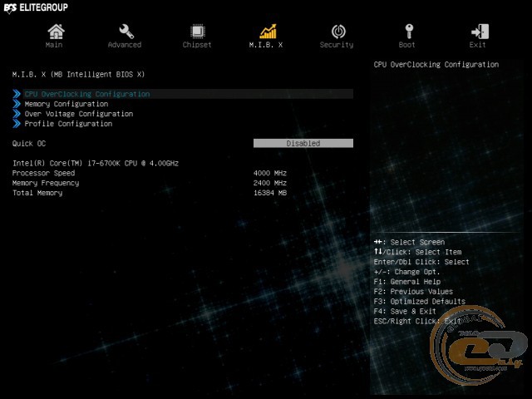Viewport: 532px width, 399px height.
Task: Click the F1: General Help hint
Action: [x=407, y=282]
